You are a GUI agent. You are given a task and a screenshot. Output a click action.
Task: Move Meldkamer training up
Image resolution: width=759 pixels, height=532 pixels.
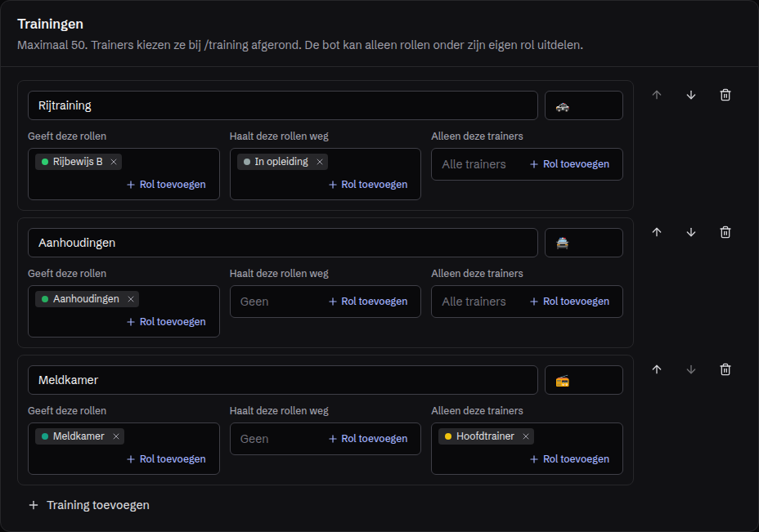657,369
